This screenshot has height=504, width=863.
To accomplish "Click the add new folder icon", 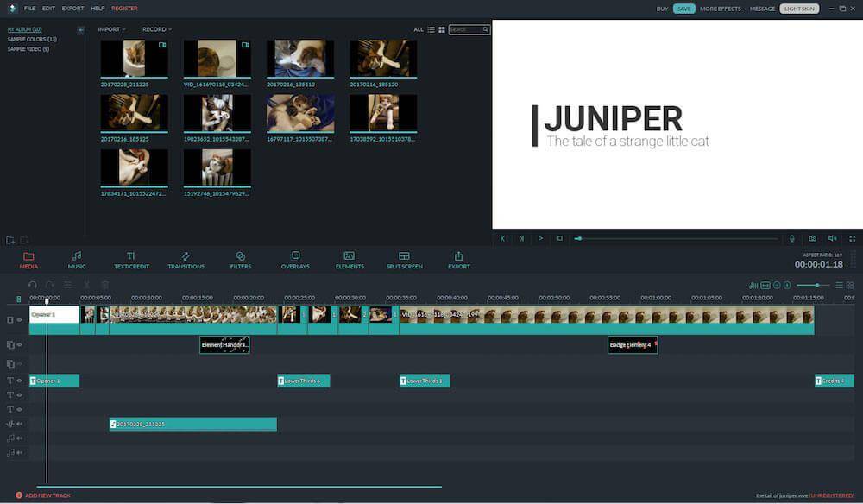I will coord(9,241).
